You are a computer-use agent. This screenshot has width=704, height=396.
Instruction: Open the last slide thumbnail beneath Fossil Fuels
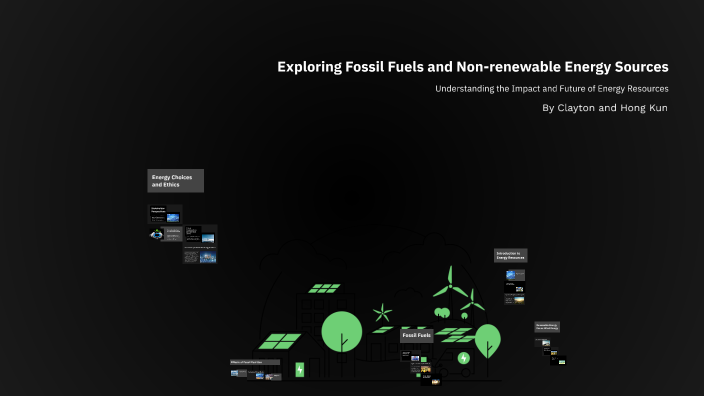(x=431, y=380)
